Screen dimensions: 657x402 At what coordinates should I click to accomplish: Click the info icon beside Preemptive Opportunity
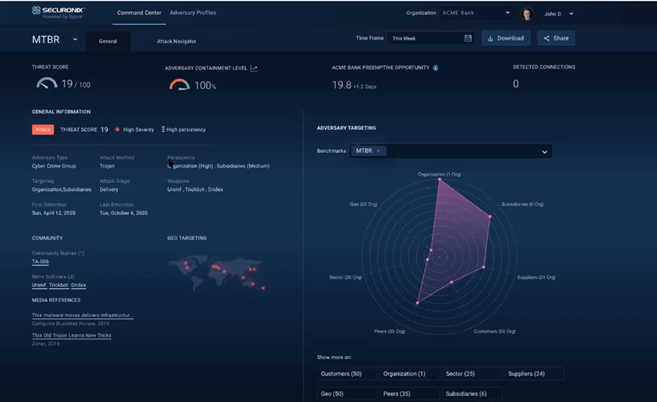436,68
